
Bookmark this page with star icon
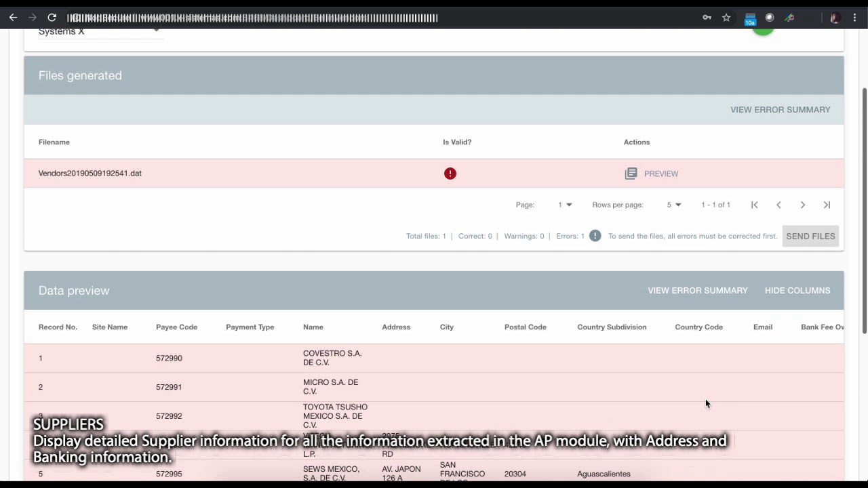[726, 18]
